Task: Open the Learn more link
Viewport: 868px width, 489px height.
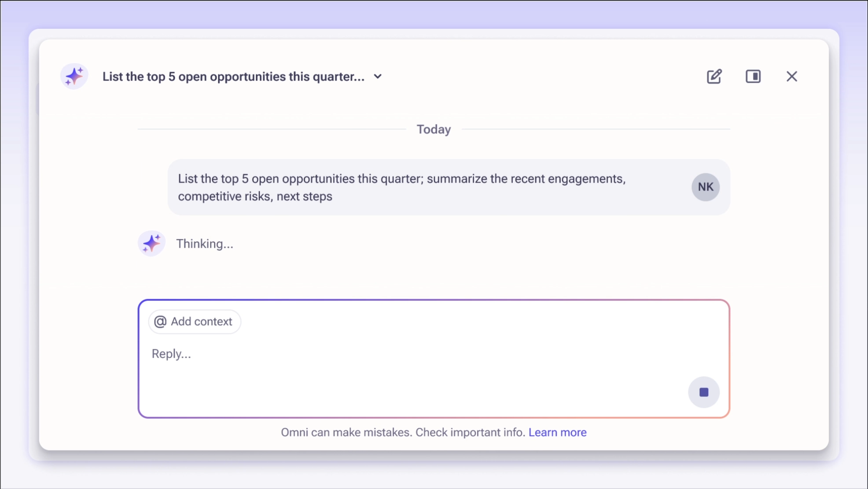Action: [x=557, y=432]
